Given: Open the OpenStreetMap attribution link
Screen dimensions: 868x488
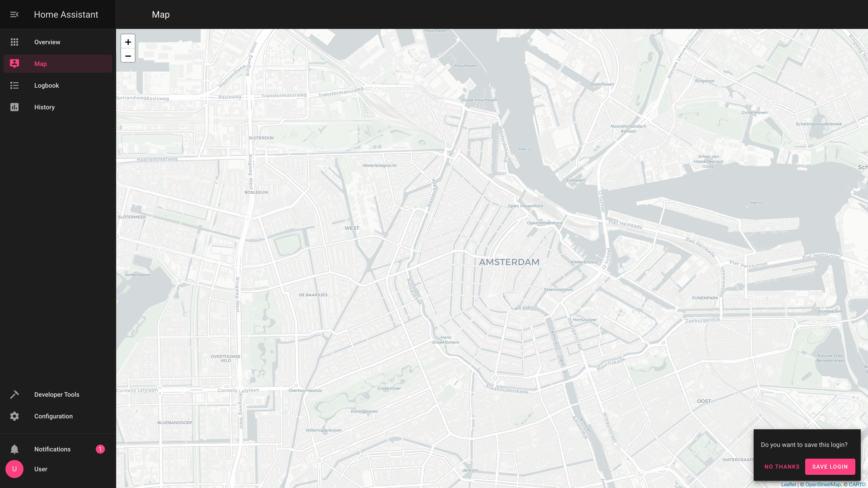Looking at the screenshot, I should point(823,485).
